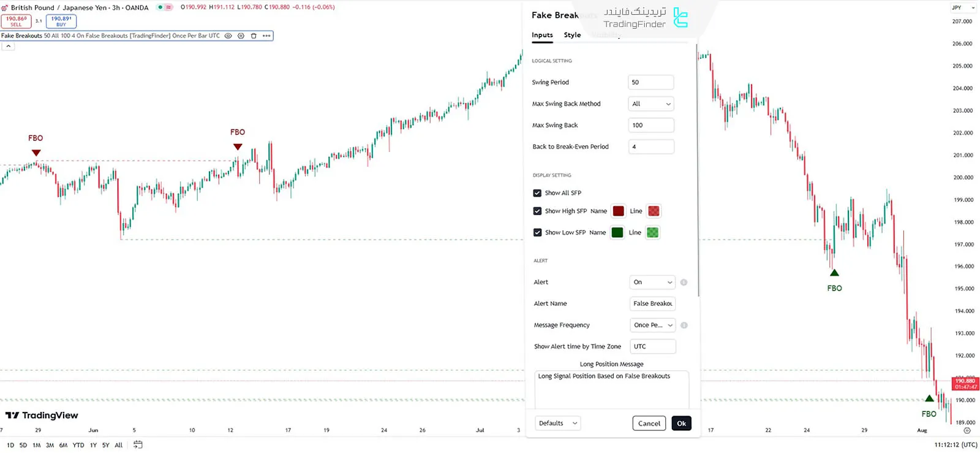Screen dimensions: 980x453
Task: Click the info icon beside Alert dropdown
Action: tap(684, 283)
